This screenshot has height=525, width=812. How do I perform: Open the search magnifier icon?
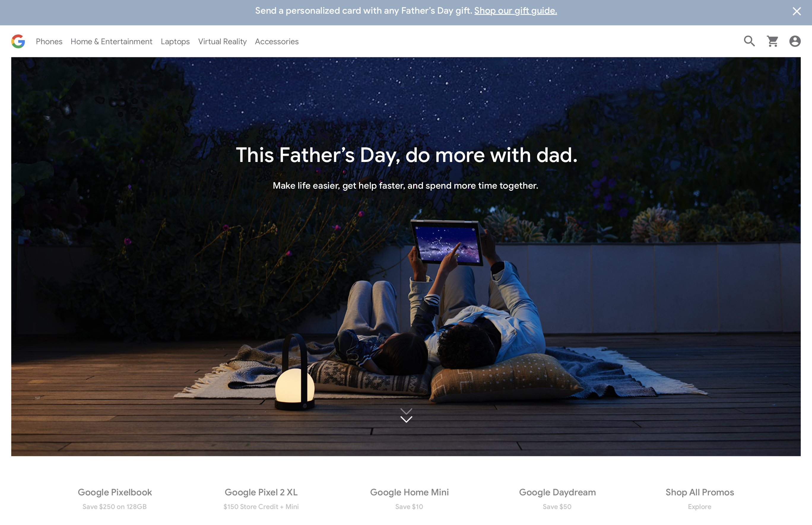pyautogui.click(x=749, y=41)
